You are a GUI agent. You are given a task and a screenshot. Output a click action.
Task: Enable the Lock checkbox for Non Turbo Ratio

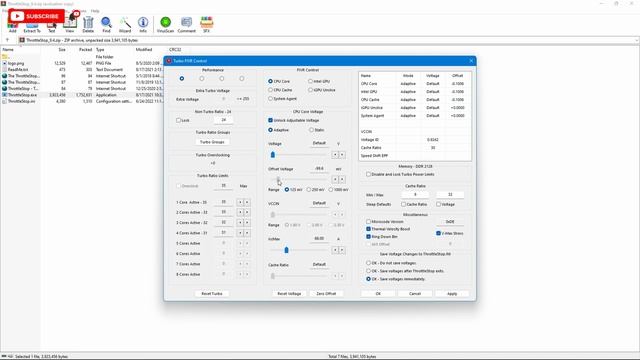point(178,120)
